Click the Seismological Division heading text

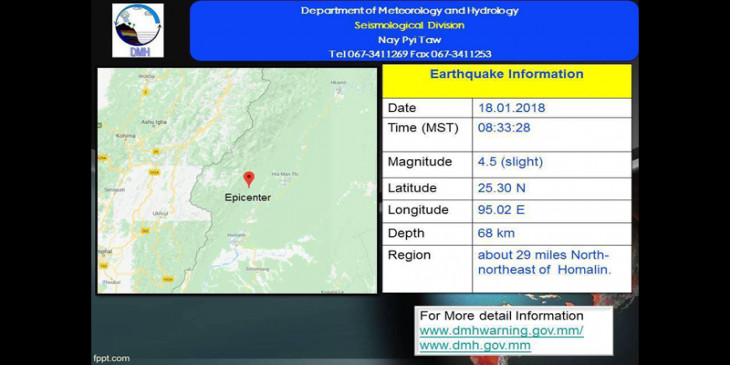pos(409,25)
